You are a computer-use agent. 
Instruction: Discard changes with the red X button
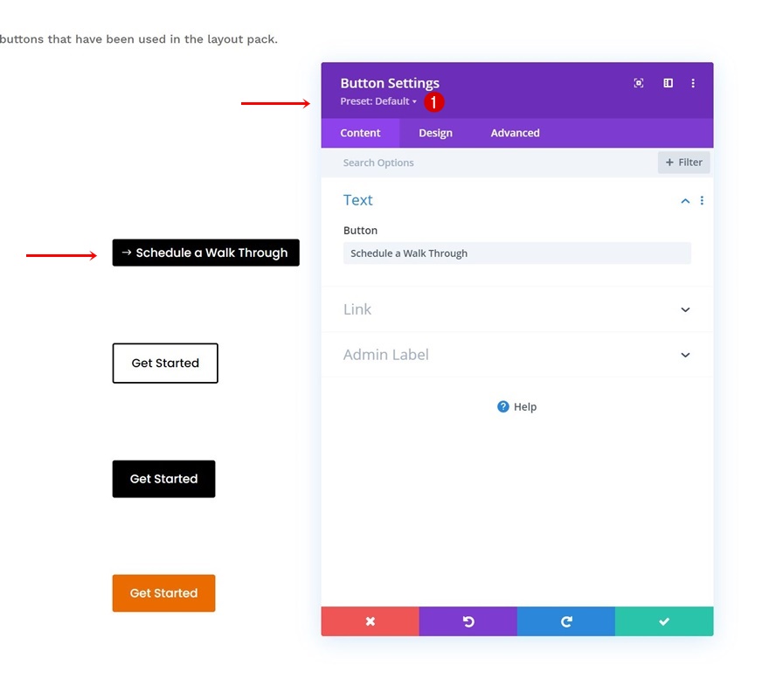click(x=371, y=621)
